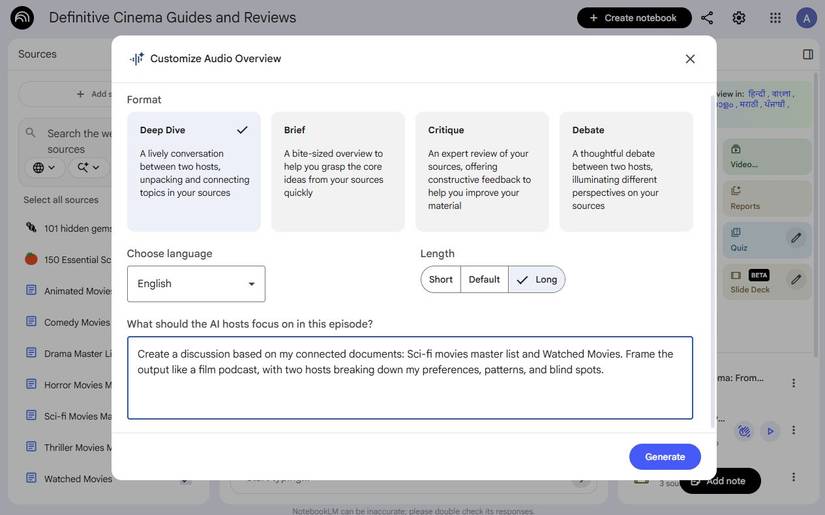The height and width of the screenshot is (515, 825).
Task: Open the Google apps grid
Action: click(775, 18)
